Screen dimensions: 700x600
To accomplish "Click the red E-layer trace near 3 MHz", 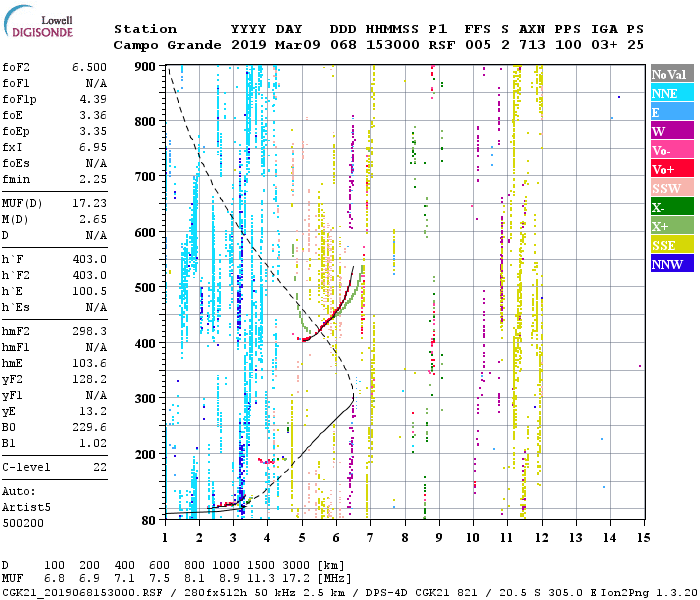I will (x=226, y=504).
